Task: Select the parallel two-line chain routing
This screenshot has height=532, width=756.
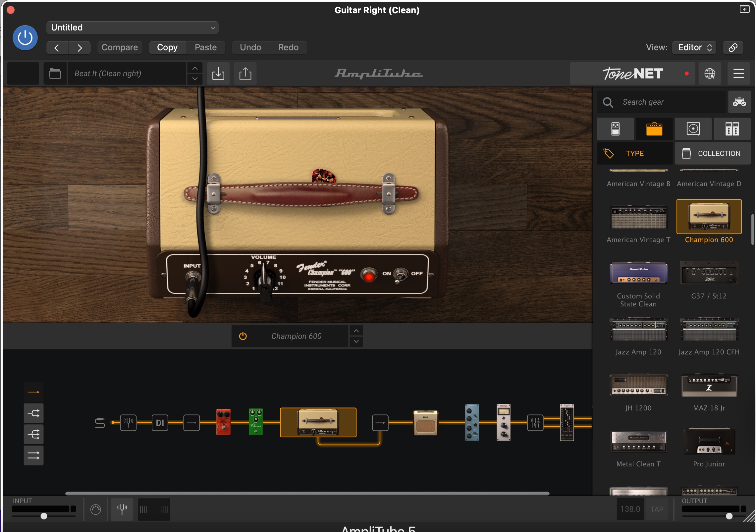Action: (x=33, y=455)
